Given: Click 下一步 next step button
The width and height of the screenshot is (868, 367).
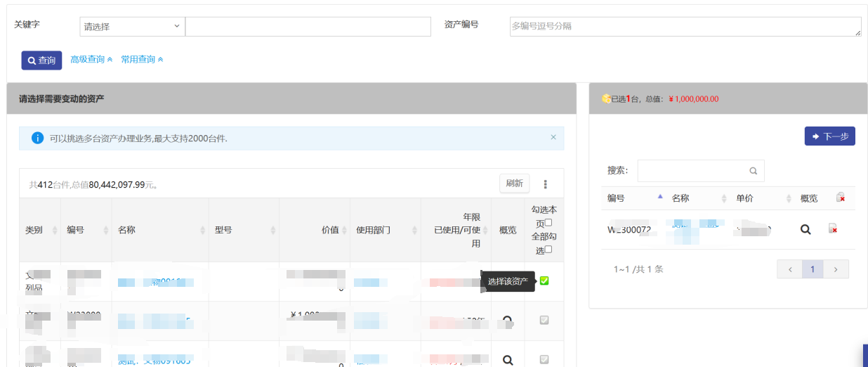Looking at the screenshot, I should [829, 136].
